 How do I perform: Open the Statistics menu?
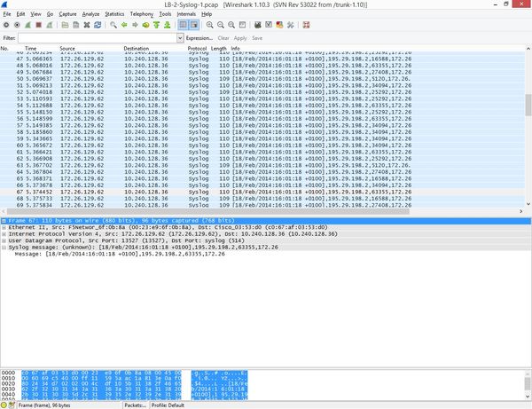[x=114, y=14]
